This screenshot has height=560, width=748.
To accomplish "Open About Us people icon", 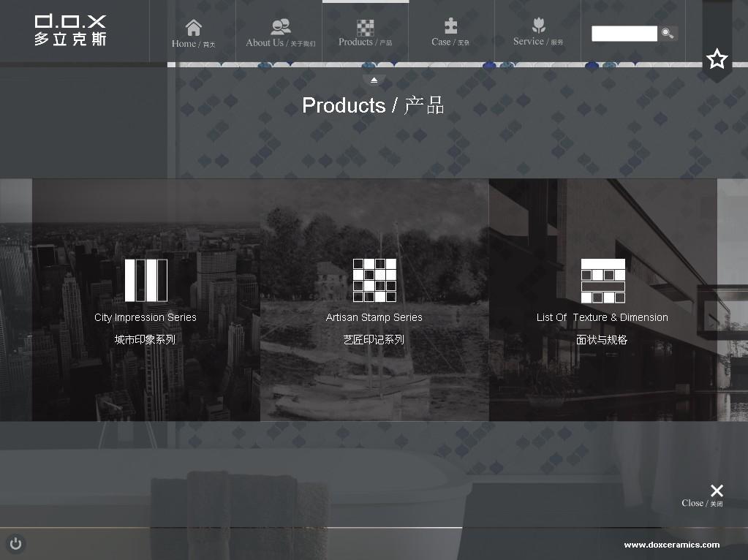I will (x=280, y=28).
